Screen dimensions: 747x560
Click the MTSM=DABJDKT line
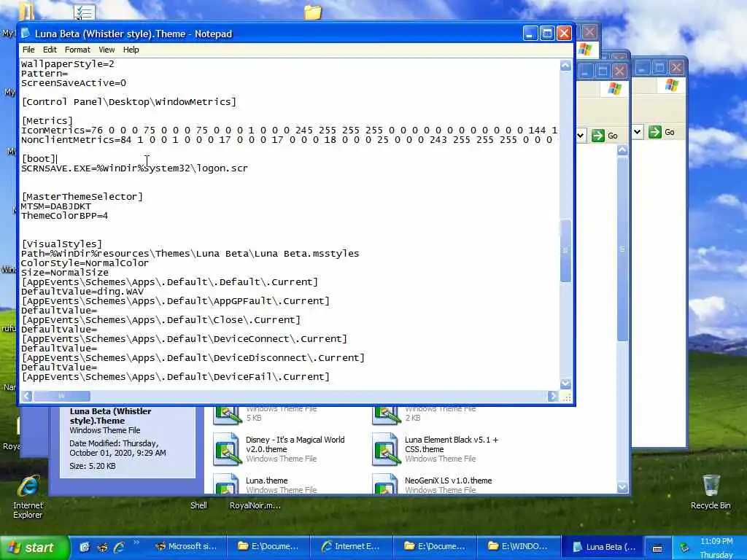pos(55,206)
